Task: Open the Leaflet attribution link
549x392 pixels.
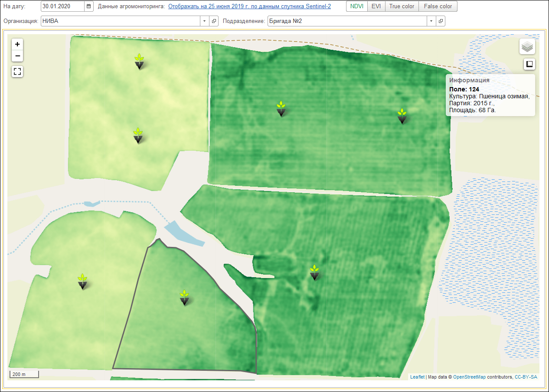Action: coord(417,377)
